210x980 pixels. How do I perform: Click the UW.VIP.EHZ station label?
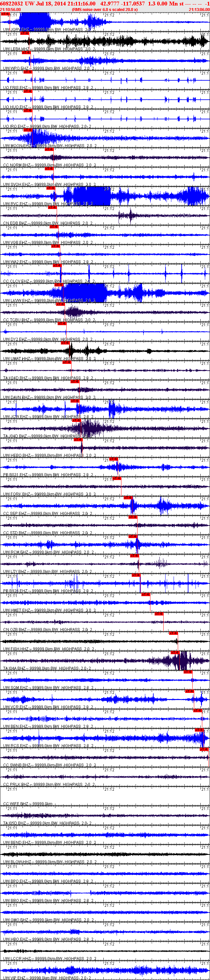coord(47,978)
